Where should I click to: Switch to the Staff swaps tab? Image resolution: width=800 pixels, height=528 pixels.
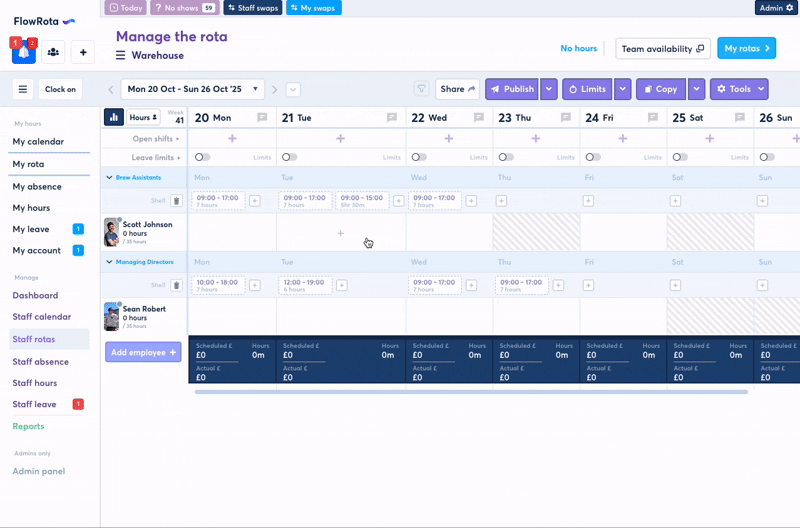253,8
